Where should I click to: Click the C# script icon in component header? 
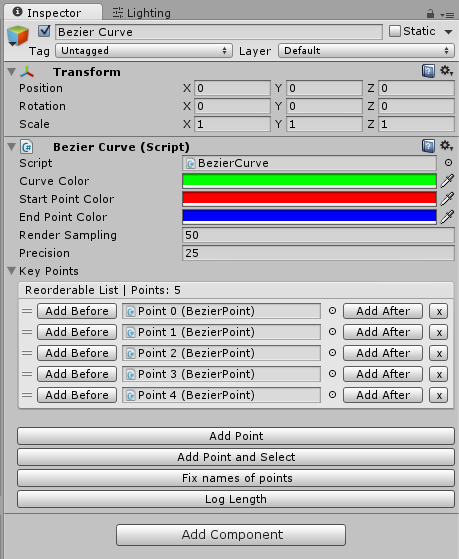(x=27, y=147)
